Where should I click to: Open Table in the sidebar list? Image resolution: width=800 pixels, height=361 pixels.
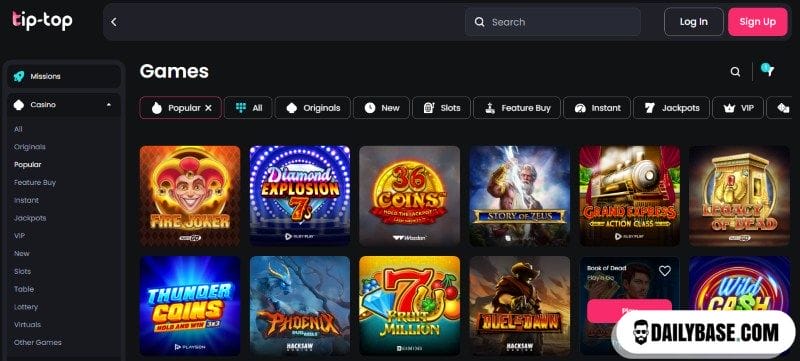pos(23,289)
